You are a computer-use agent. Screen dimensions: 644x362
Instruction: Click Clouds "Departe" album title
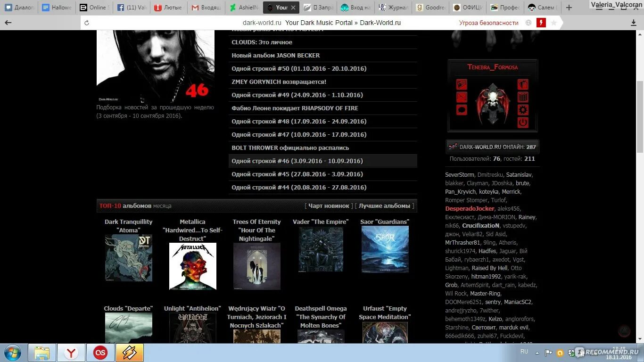129,308
